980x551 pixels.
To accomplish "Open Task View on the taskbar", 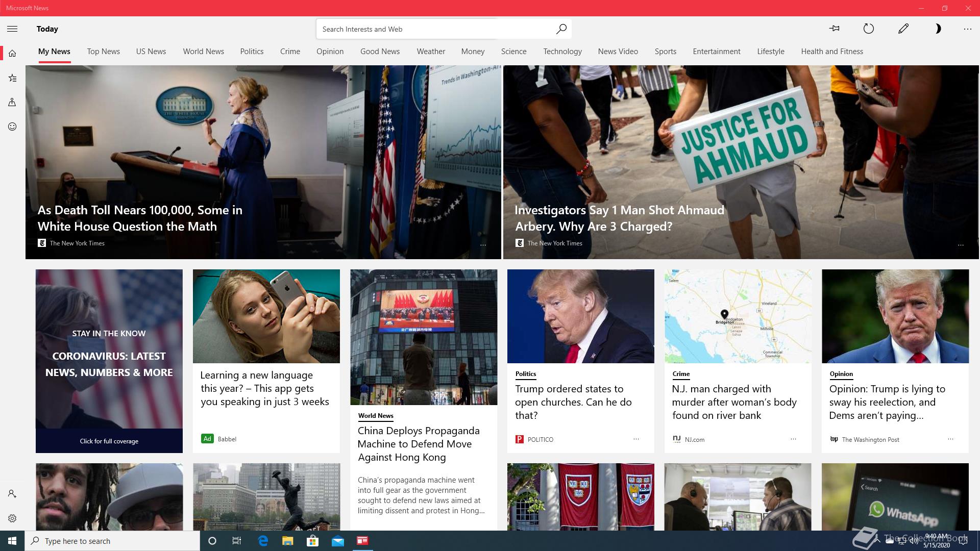I will coord(237,541).
